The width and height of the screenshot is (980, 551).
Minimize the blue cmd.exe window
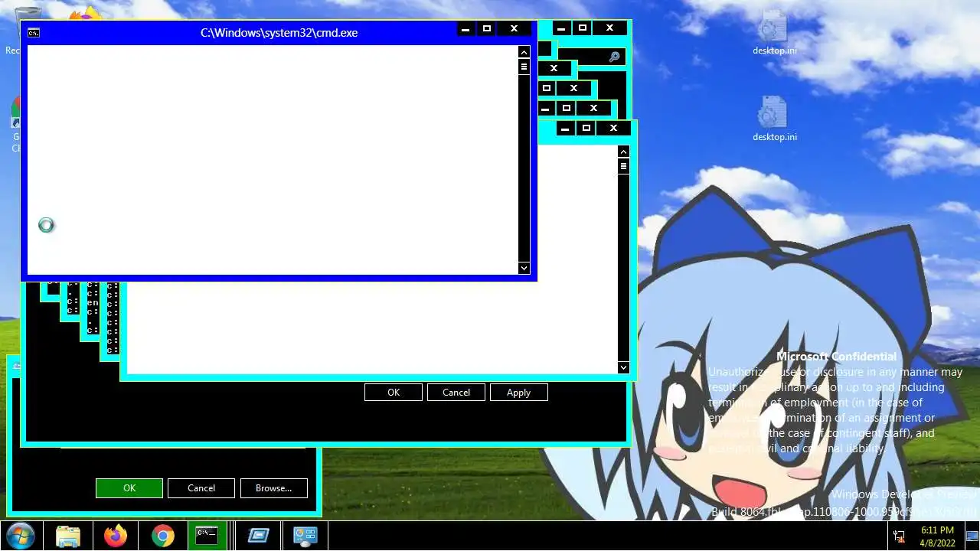point(465,29)
